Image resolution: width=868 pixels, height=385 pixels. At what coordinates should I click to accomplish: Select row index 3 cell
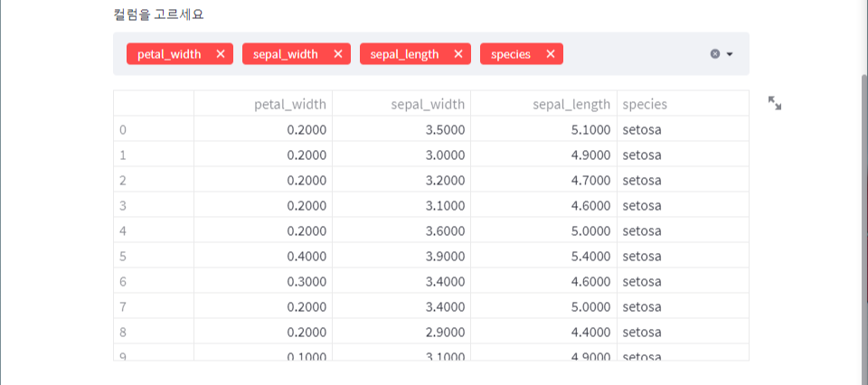coord(154,205)
